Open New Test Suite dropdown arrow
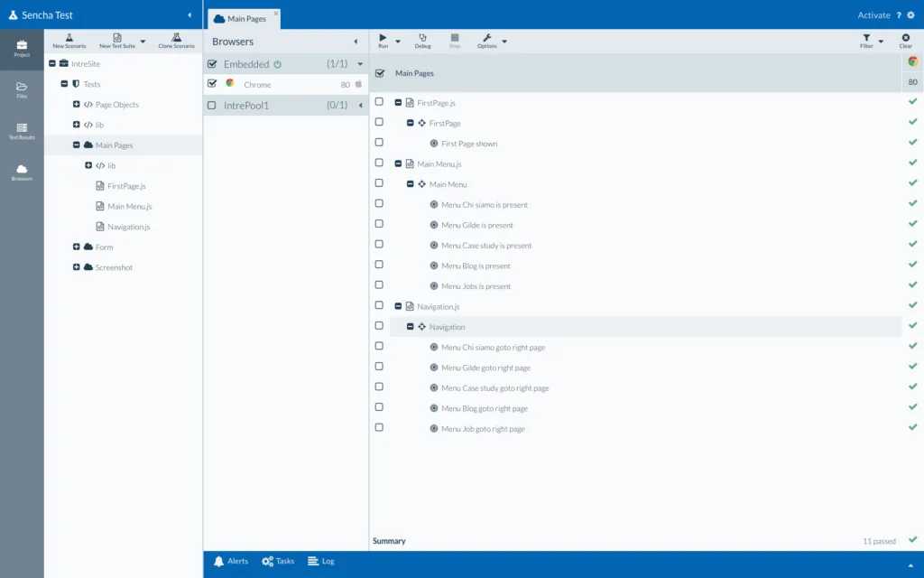The image size is (924, 578). (x=143, y=42)
